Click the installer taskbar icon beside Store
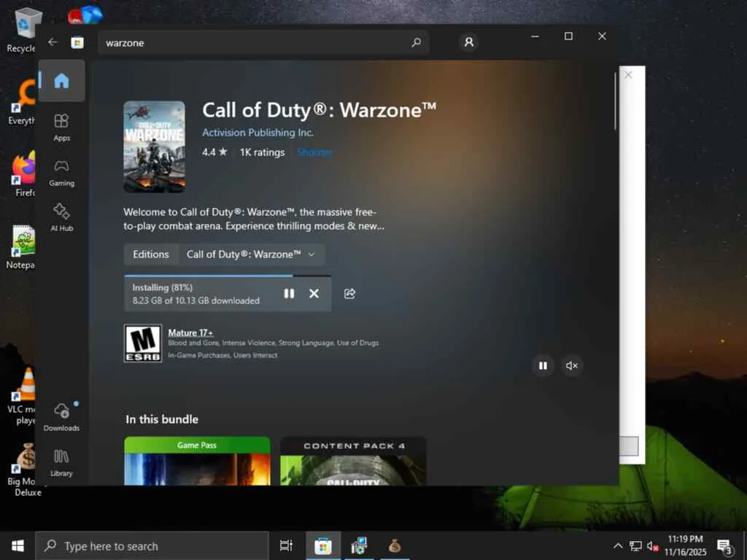This screenshot has width=747, height=560. [x=359, y=545]
